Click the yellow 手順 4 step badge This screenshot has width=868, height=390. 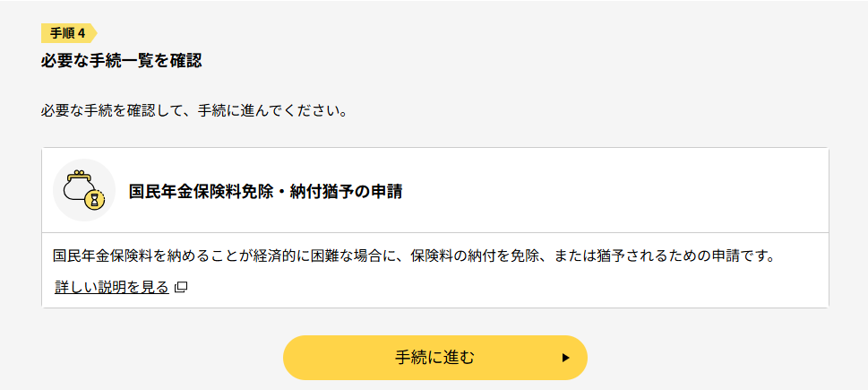69,33
